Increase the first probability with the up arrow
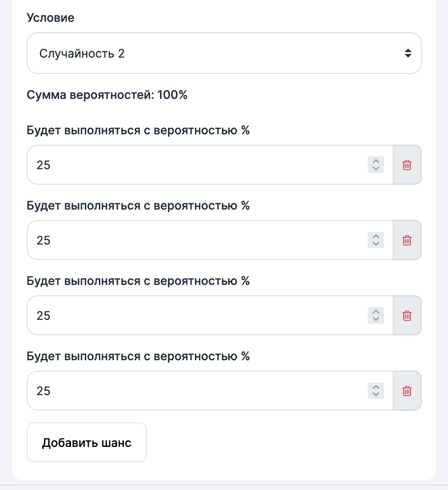 pos(376,162)
